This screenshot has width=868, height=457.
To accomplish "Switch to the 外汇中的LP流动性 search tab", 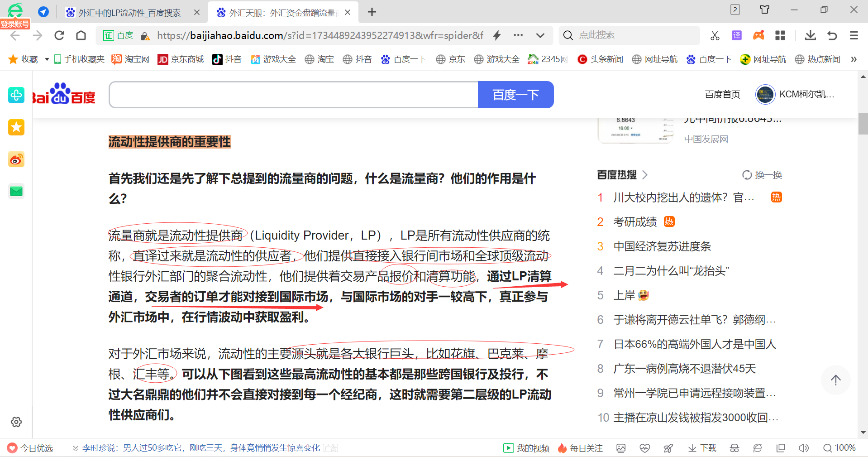I will coord(129,13).
